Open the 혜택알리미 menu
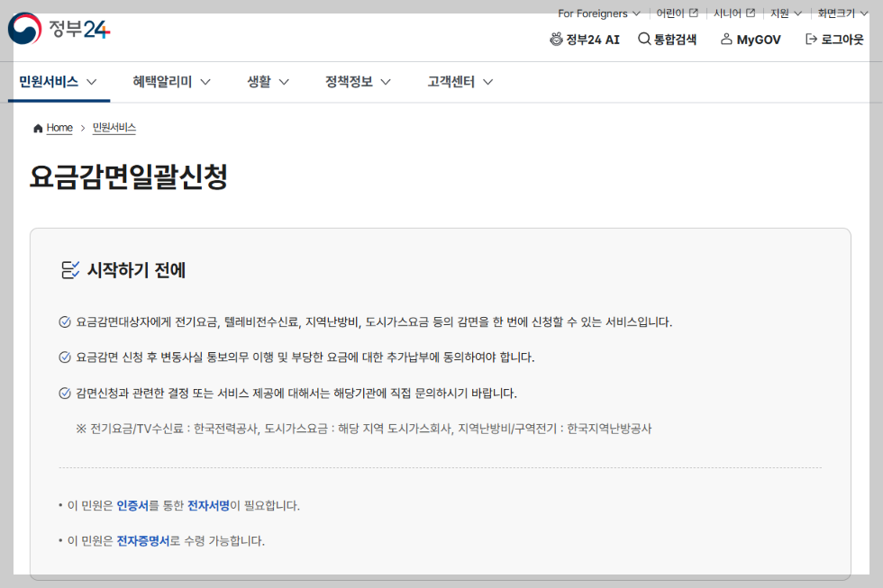The image size is (883, 588). (162, 82)
